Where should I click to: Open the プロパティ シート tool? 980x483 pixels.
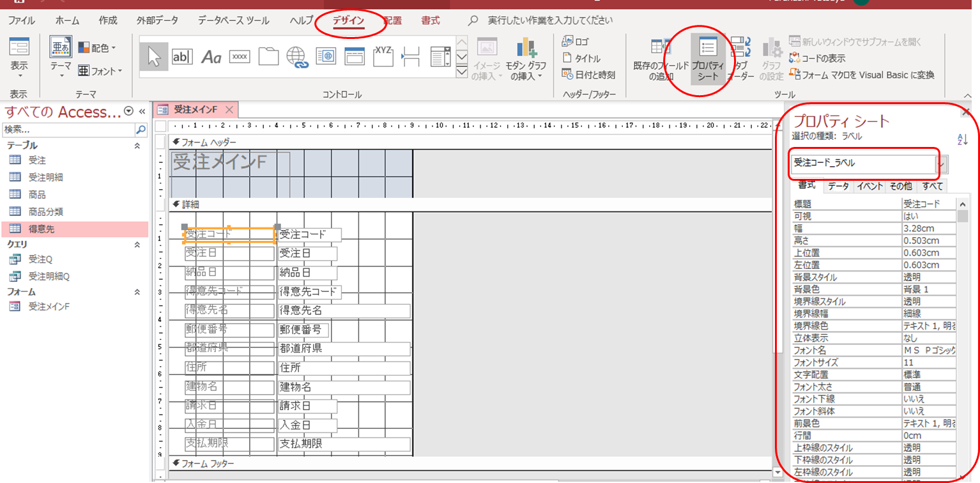(708, 59)
